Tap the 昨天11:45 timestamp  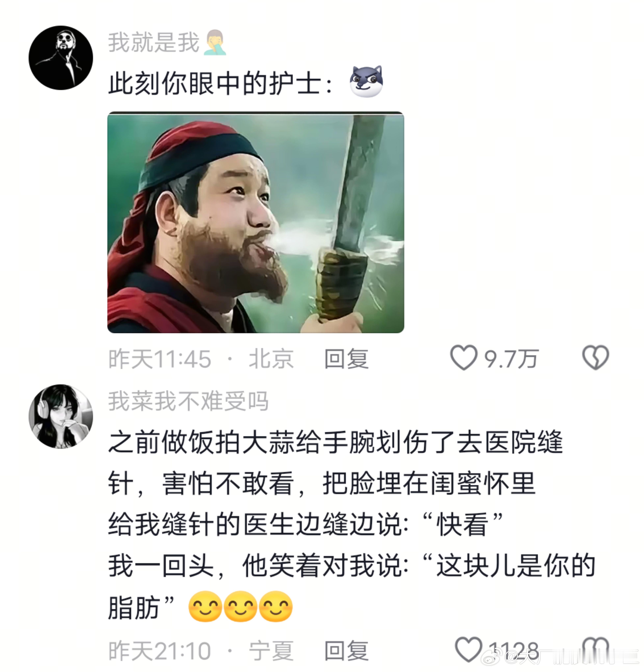(159, 359)
